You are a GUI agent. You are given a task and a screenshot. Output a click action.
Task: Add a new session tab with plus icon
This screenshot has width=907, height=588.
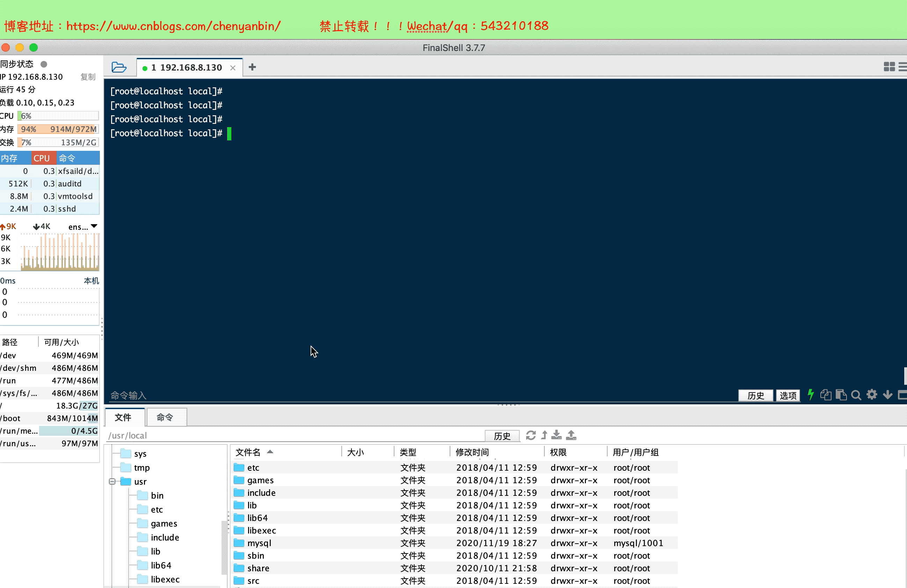(252, 67)
